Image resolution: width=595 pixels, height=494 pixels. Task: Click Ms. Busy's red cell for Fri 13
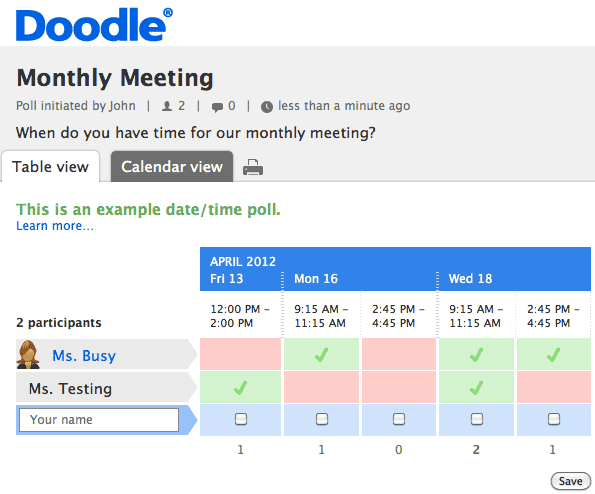coord(241,354)
